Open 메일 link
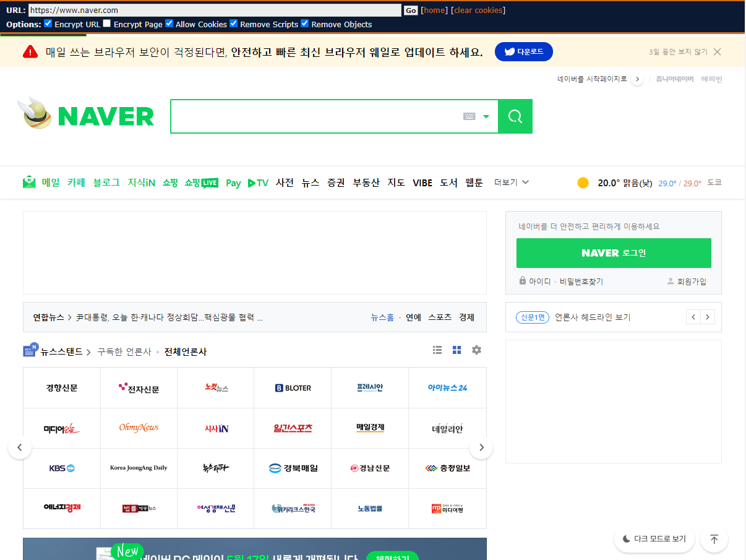Screen dimensions: 746x560 (51, 183)
